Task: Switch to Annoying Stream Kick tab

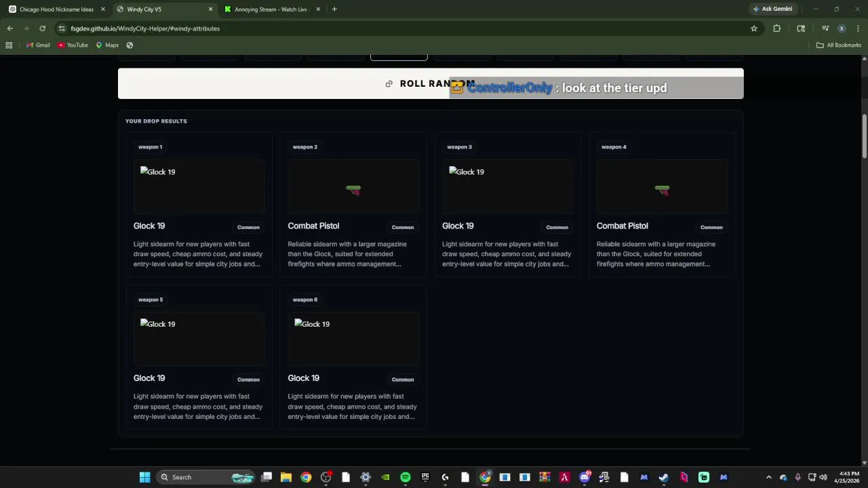Action: [x=271, y=9]
